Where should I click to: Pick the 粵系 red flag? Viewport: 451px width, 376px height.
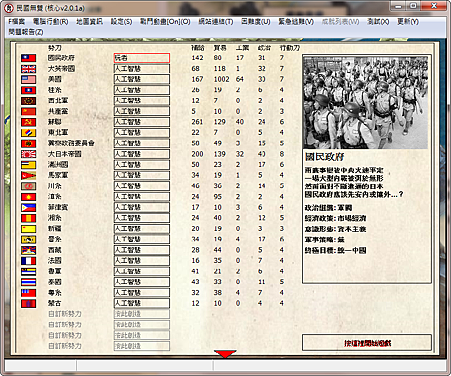click(28, 293)
